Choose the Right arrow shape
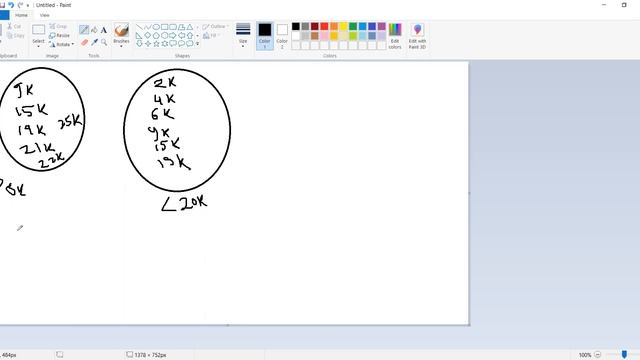This screenshot has height=360, width=640. (173, 36)
